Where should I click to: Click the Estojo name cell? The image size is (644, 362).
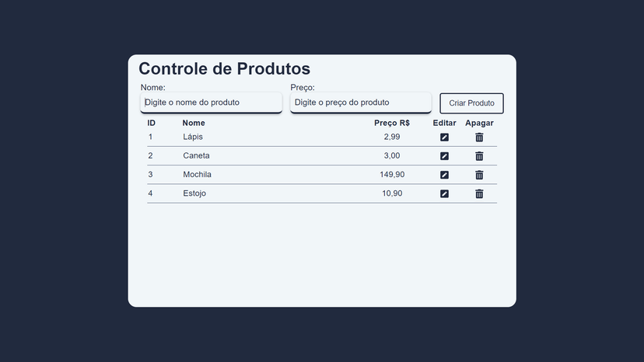(x=194, y=193)
